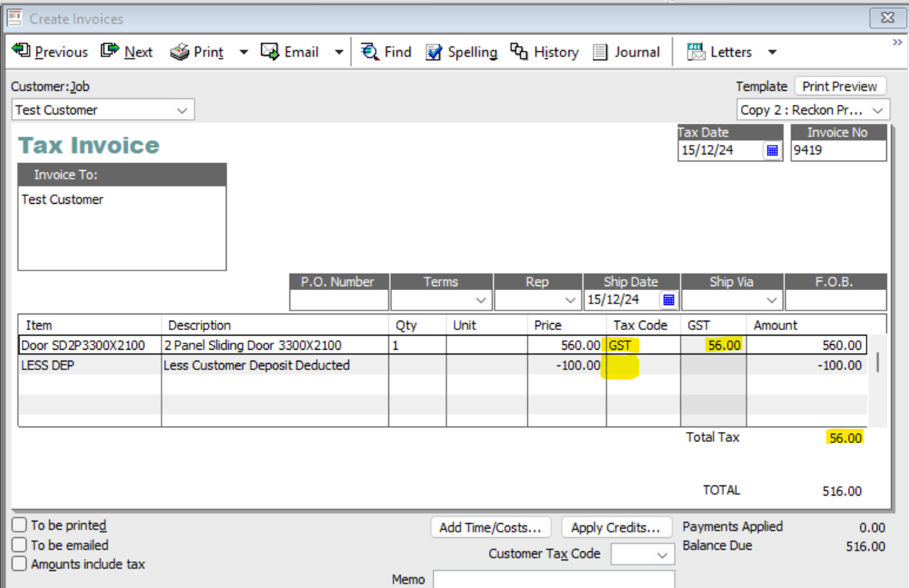Open the Rep dropdown
Image resolution: width=909 pixels, height=588 pixels.
(570, 300)
